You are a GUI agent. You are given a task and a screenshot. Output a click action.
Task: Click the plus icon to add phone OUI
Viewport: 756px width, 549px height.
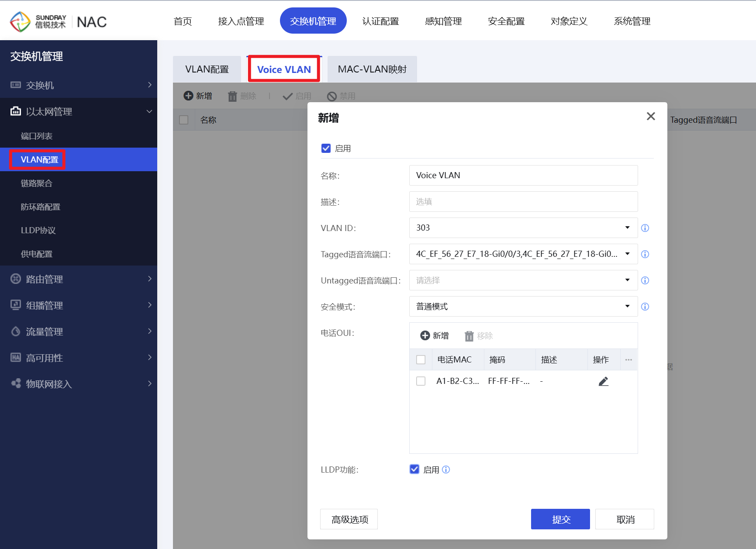[x=425, y=335]
